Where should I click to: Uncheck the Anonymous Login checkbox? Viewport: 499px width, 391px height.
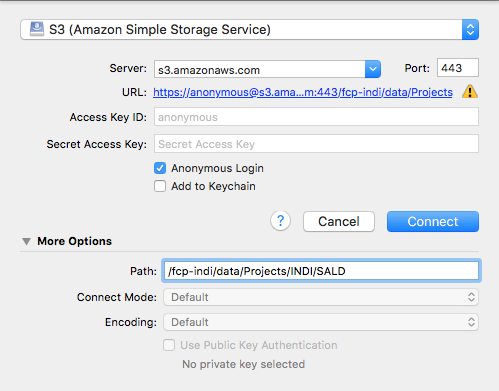point(160,168)
